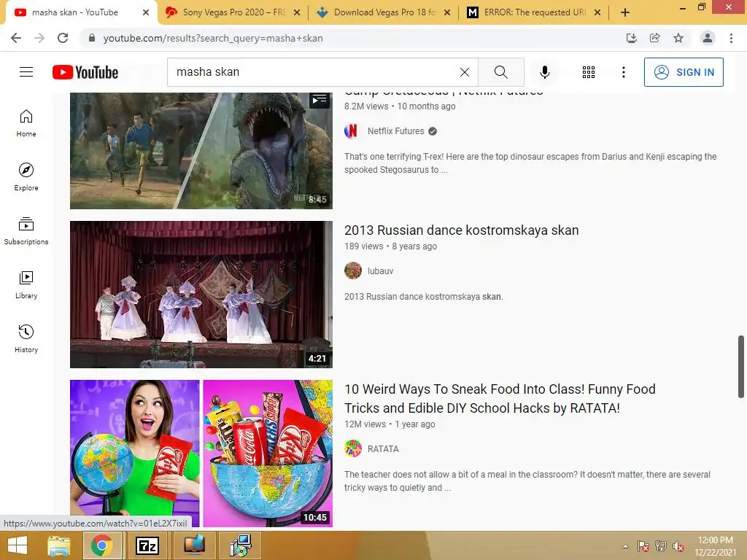747x560 pixels.
Task: Open the Windows Start button
Action: click(18, 545)
